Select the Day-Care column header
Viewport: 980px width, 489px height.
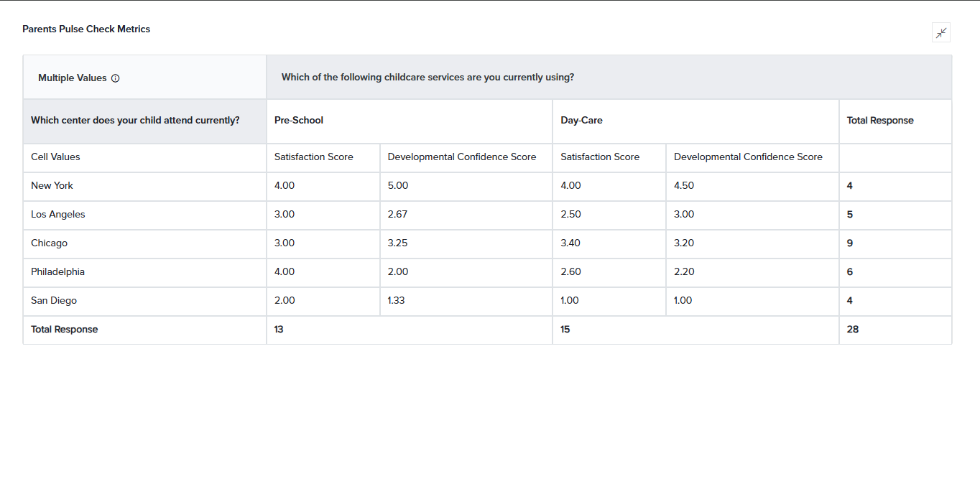click(x=581, y=121)
